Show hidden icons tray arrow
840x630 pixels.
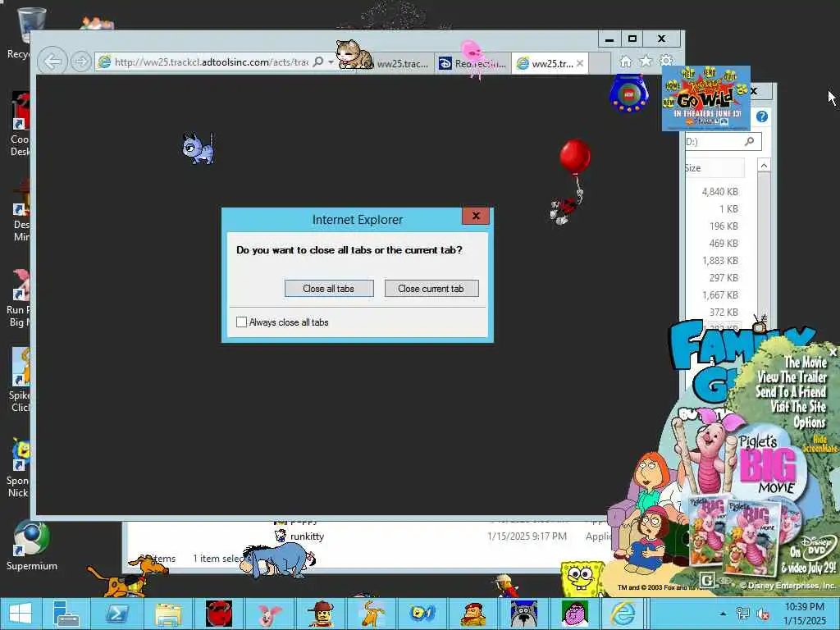coord(724,614)
